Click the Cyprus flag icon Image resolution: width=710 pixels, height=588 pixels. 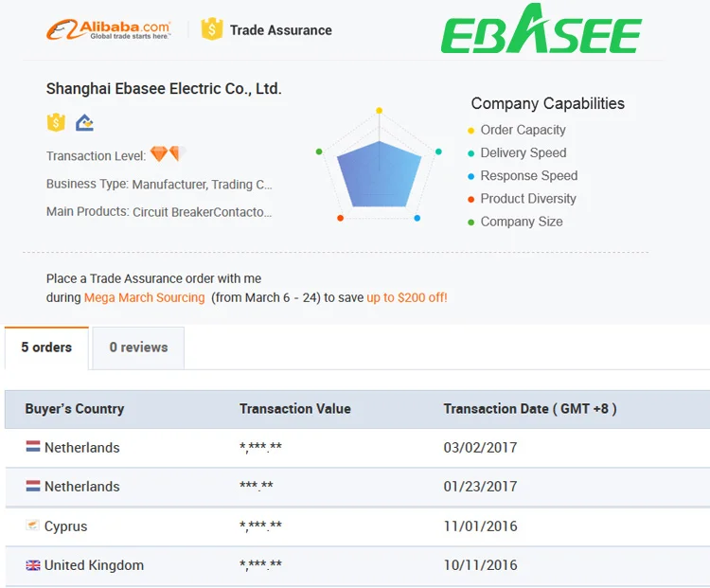(33, 526)
